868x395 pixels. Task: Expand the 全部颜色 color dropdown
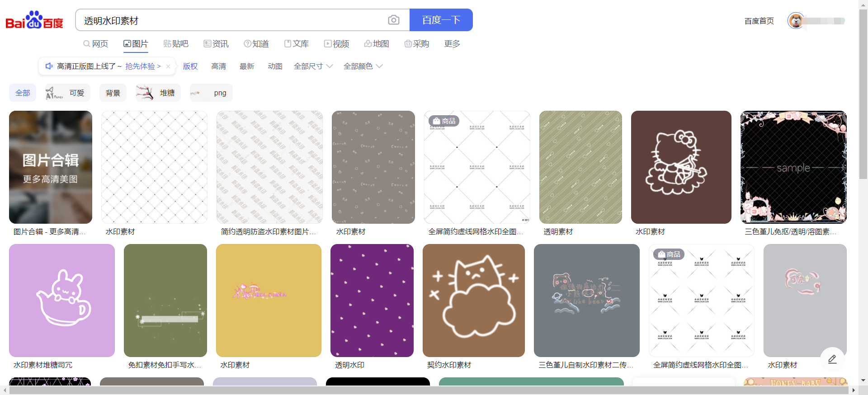click(x=363, y=66)
